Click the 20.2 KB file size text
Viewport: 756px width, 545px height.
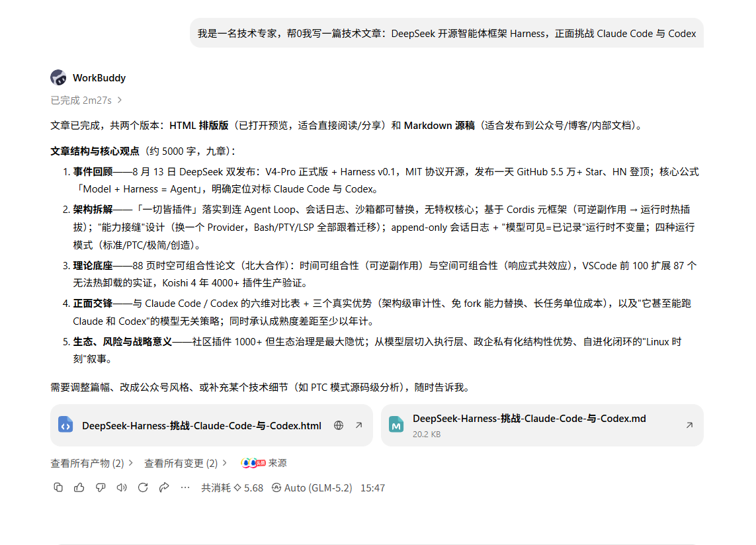click(x=427, y=434)
